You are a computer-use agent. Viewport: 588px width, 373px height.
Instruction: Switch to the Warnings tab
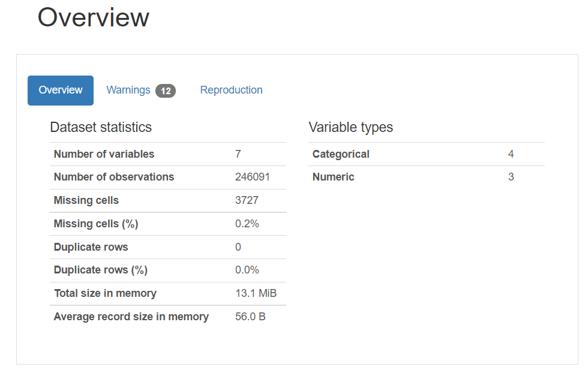pos(128,90)
